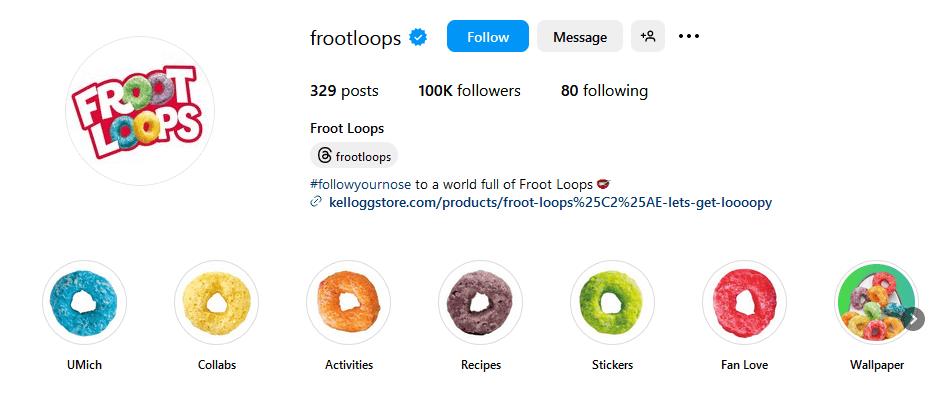
Task: Click the 329 posts count
Action: [x=344, y=91]
